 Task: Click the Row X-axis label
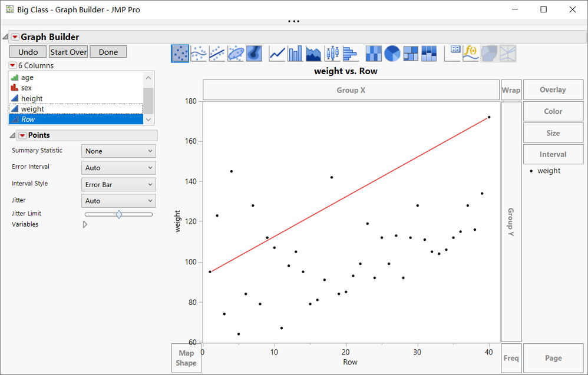(350, 362)
